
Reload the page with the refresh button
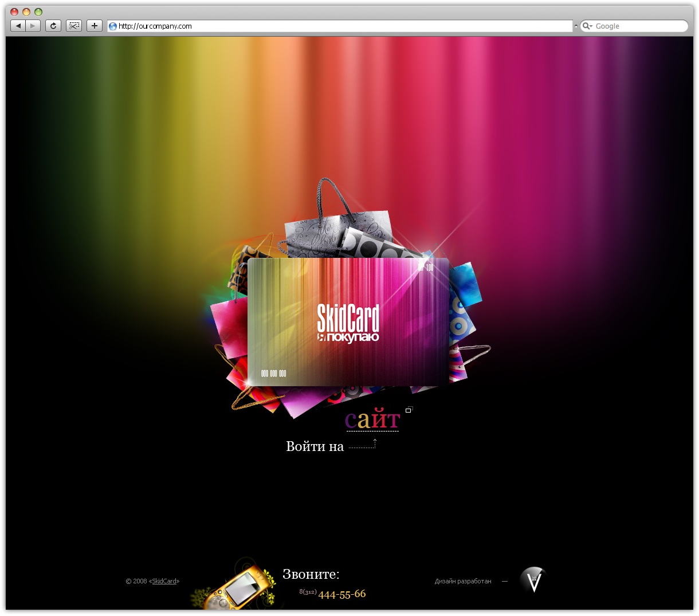[x=53, y=26]
